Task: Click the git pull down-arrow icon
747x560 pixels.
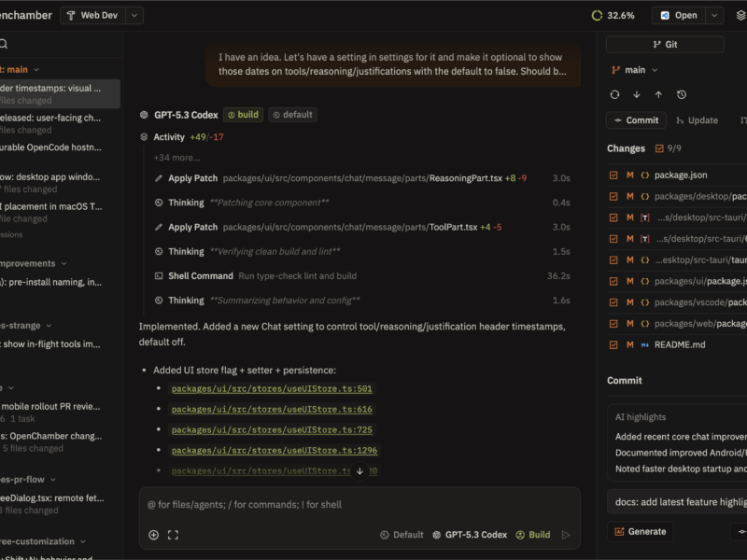Action: (637, 94)
